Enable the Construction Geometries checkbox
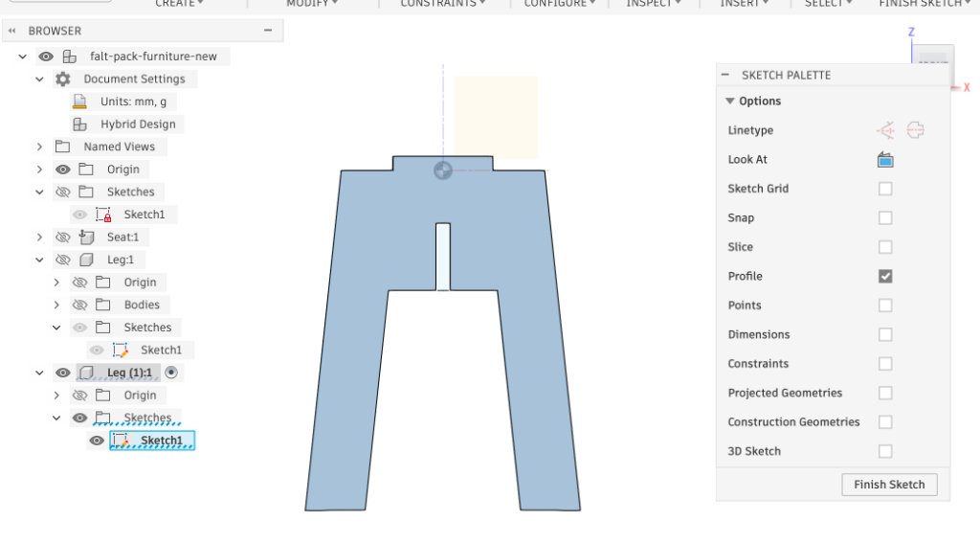The height and width of the screenshot is (544, 980). 885,422
